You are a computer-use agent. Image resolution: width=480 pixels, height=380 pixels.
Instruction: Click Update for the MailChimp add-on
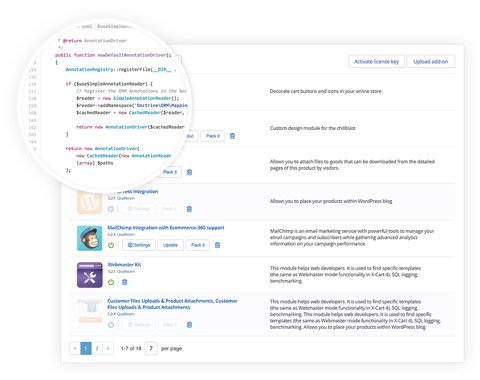[170, 245]
